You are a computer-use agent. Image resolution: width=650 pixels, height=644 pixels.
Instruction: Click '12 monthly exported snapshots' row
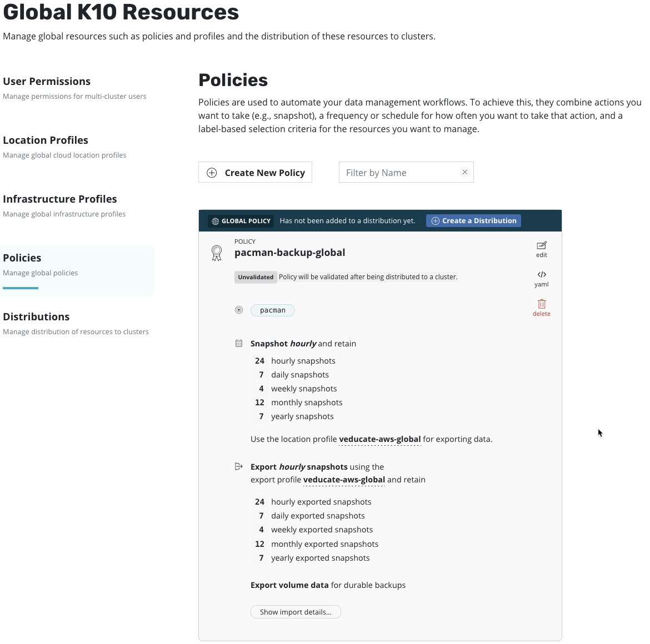316,544
